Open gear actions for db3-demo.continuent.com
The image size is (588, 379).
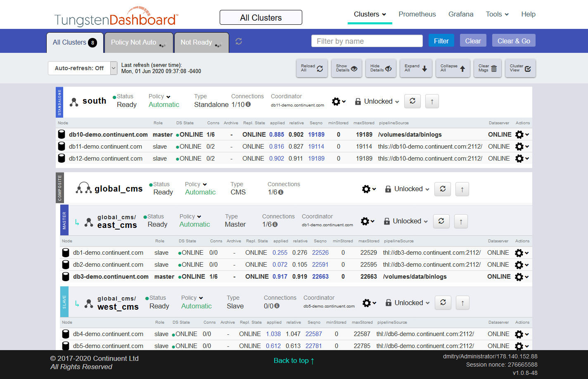(x=522, y=277)
